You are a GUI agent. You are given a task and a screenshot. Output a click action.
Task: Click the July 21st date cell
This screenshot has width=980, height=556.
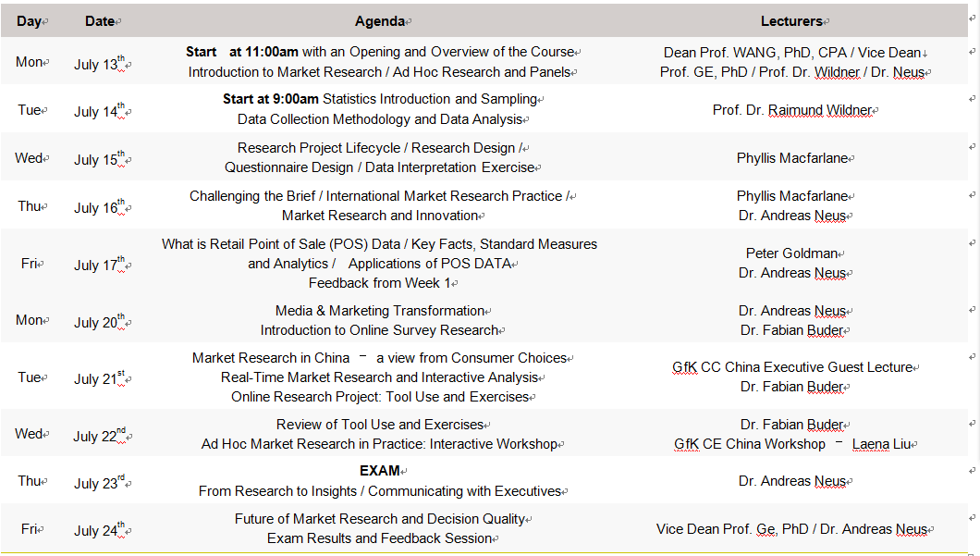(x=100, y=377)
